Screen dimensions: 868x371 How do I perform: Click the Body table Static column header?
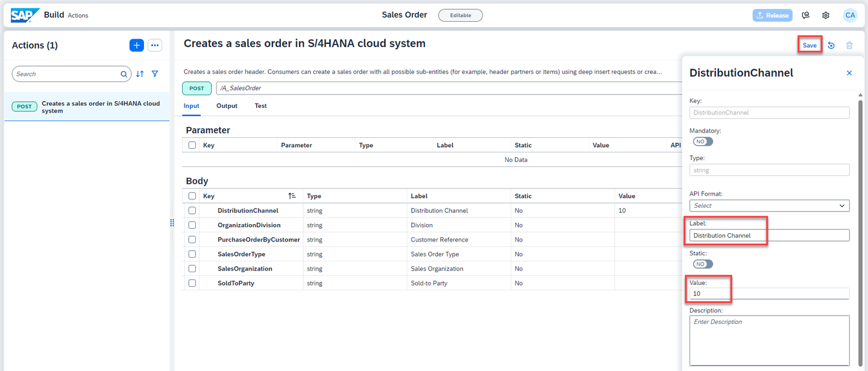click(523, 196)
